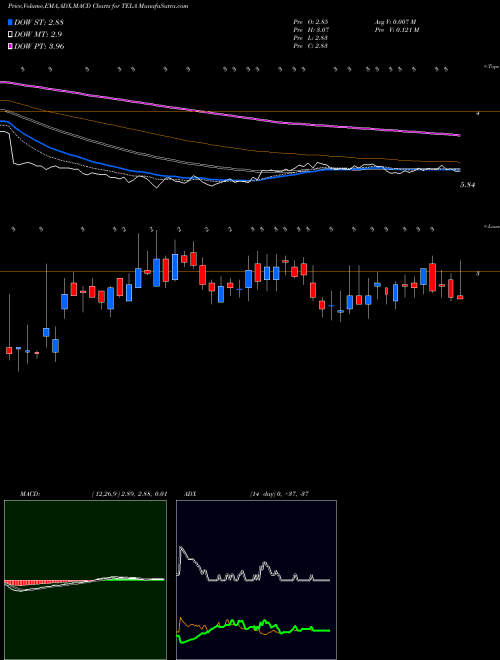Viewport: 500px width, 660px height.
Task: Select the 'DOW ST: 2.88' legend label
Action: (39, 22)
